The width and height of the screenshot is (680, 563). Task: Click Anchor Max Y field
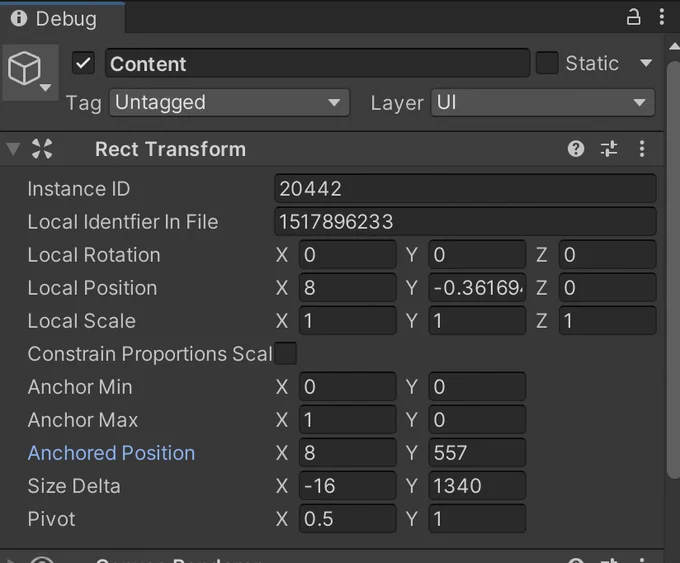pos(477,419)
